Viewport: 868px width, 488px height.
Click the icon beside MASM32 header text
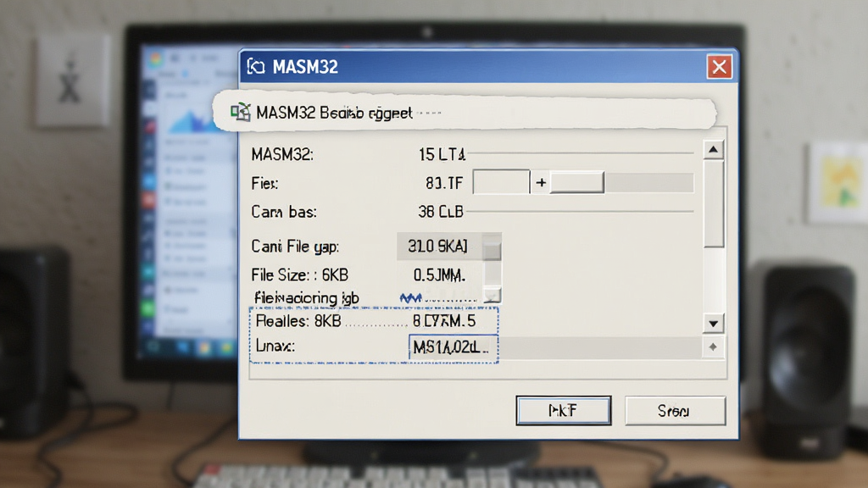(241, 112)
